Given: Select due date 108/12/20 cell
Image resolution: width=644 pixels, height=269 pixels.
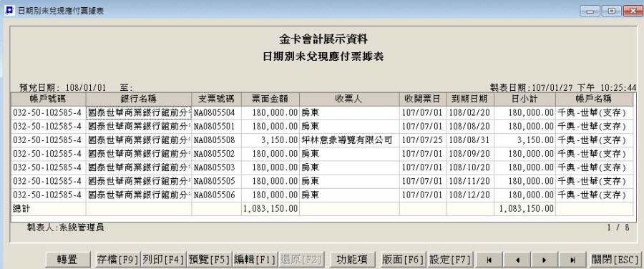Looking at the screenshot, I should coord(470,195).
